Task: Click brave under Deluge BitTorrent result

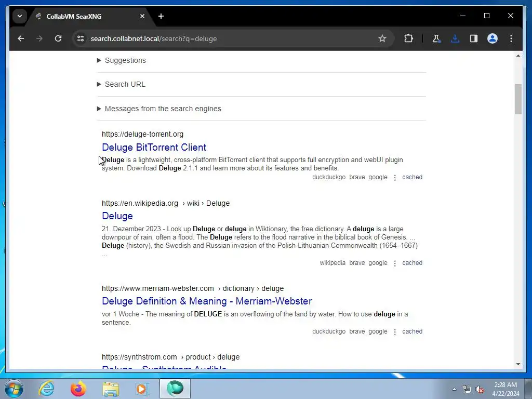Action: pyautogui.click(x=357, y=177)
